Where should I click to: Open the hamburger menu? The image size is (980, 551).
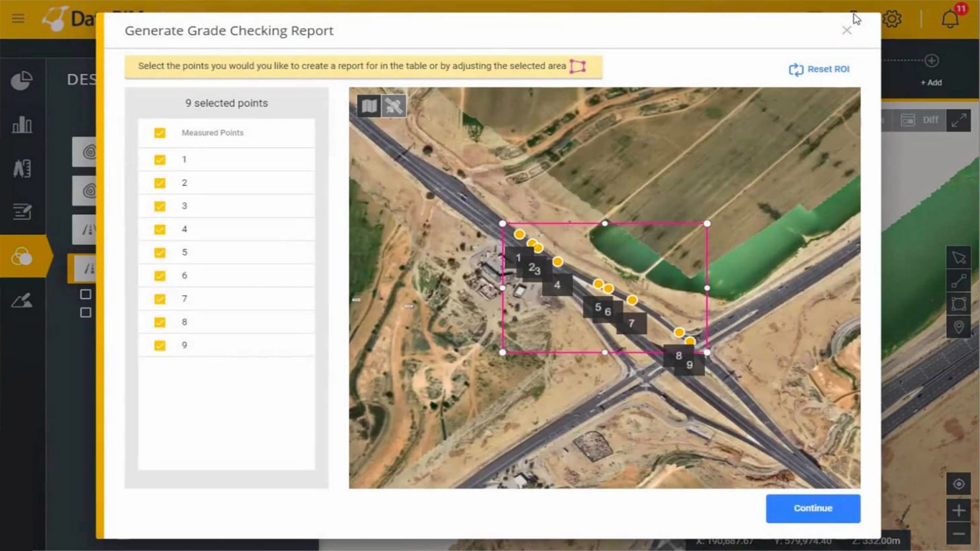(18, 18)
